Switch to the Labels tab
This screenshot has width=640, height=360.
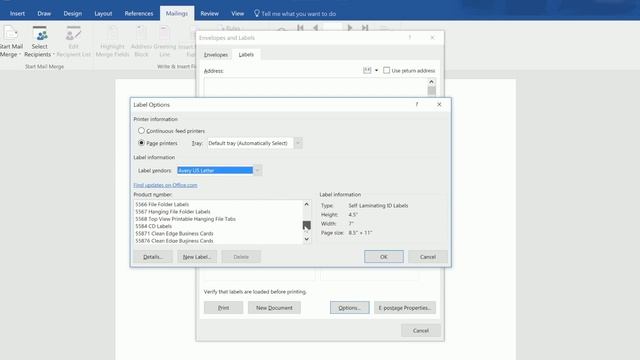pos(246,55)
